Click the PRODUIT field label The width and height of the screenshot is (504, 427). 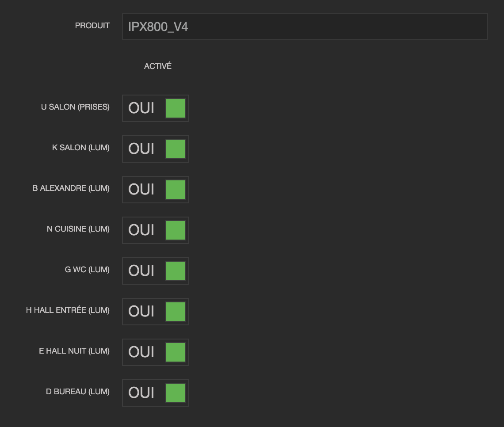[x=92, y=26]
